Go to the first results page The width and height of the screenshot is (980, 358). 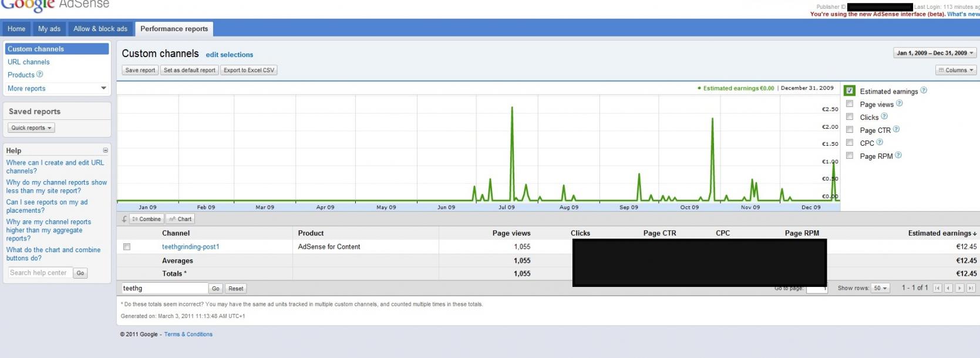tap(937, 288)
